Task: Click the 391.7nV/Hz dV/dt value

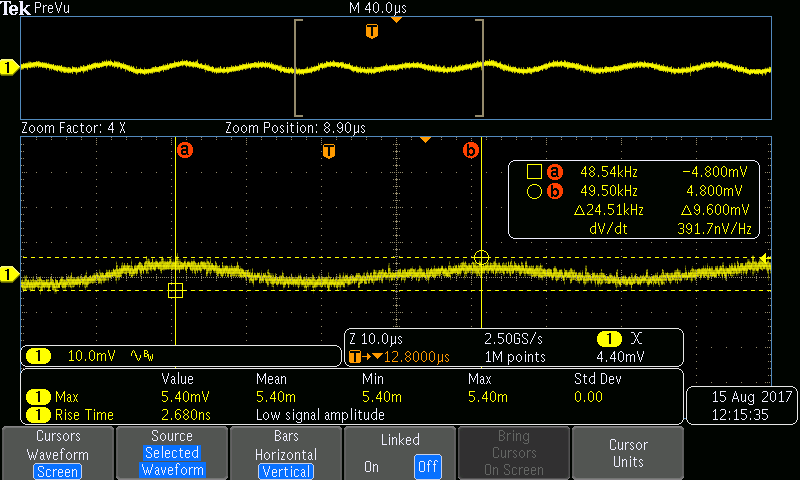Action: click(x=714, y=229)
